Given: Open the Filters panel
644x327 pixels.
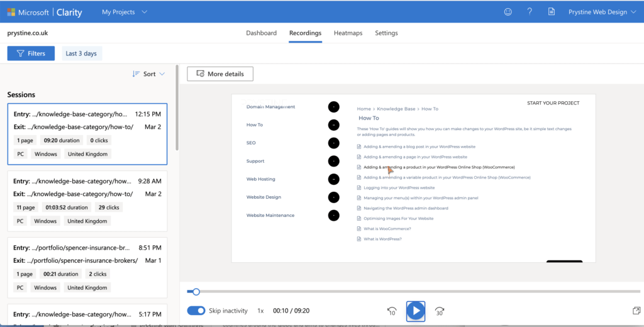Looking at the screenshot, I should point(31,53).
